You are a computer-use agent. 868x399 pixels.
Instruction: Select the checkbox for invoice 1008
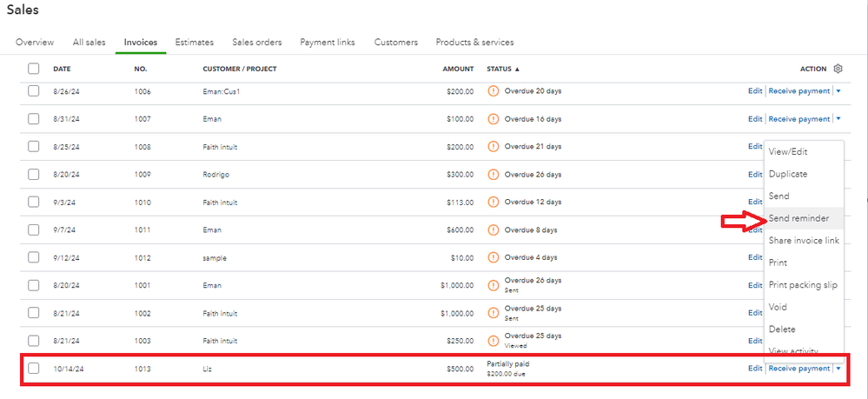click(x=33, y=147)
